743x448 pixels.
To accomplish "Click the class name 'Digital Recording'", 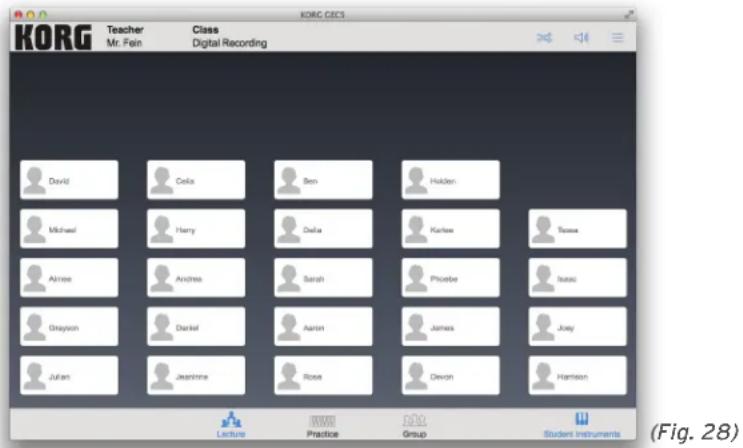I will (229, 43).
